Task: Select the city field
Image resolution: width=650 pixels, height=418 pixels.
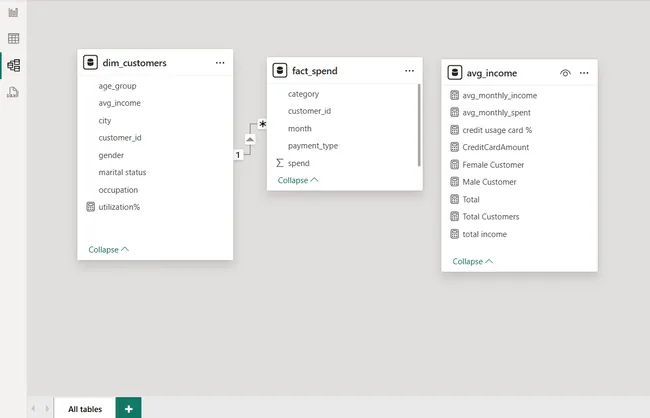Action: pyautogui.click(x=105, y=120)
